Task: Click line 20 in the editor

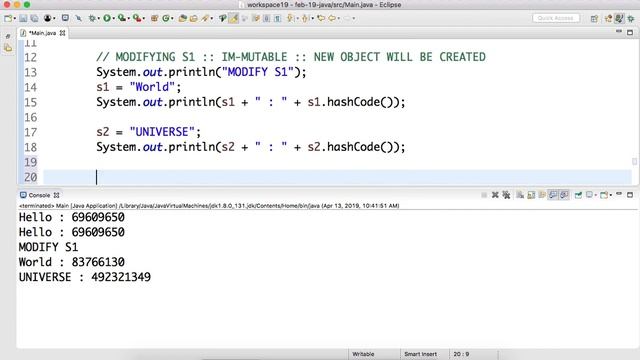Action: 337,177
